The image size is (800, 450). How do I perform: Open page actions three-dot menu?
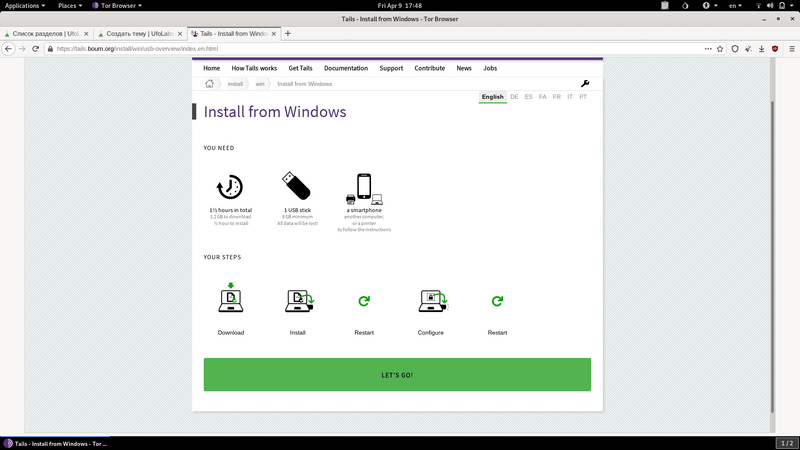[x=708, y=48]
